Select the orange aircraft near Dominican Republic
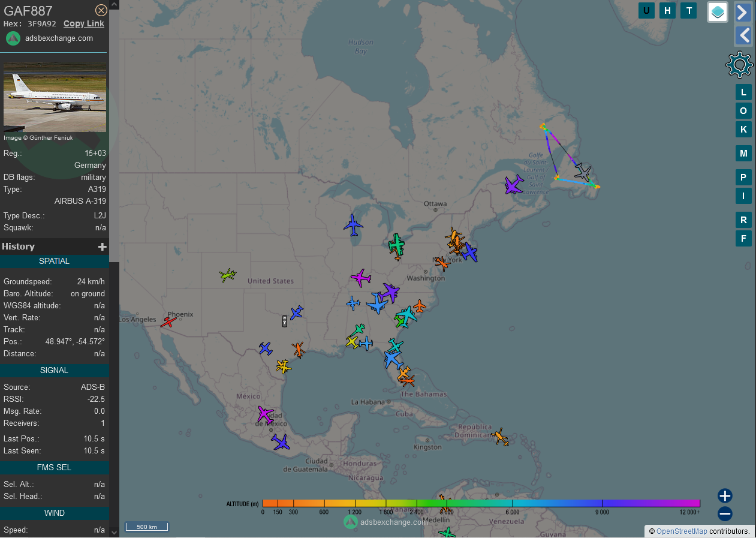The width and height of the screenshot is (756, 538). [x=500, y=437]
